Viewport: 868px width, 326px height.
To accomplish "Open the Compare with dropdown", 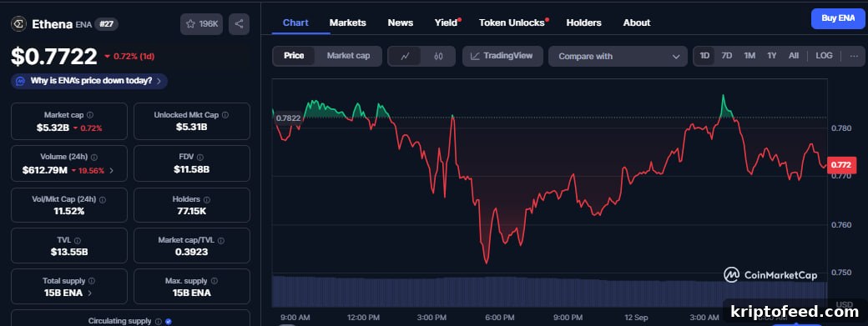I will click(618, 56).
